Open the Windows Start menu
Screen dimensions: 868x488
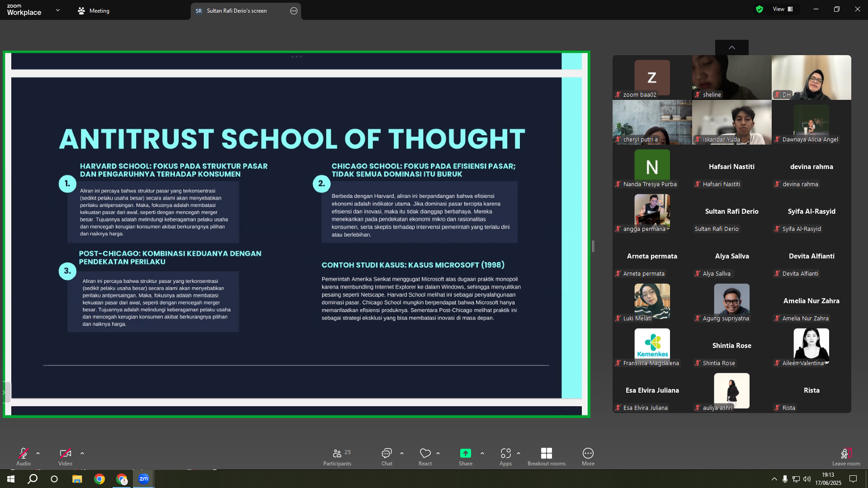pos(11,479)
